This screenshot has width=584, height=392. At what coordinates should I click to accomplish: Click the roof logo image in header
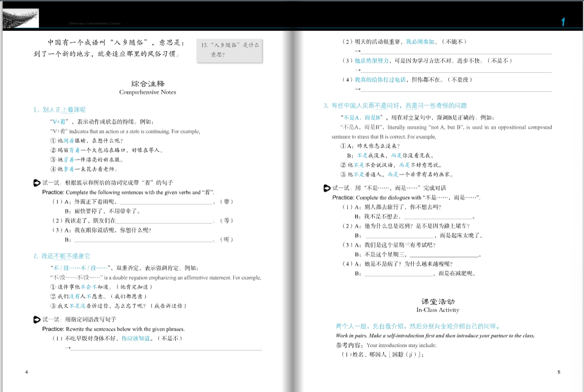coord(20,19)
